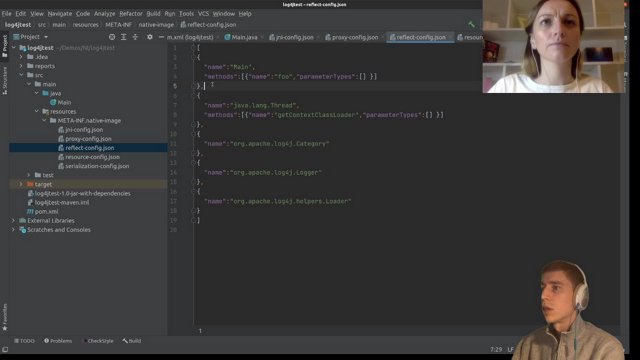Collapse the META-INF.native-image folder
640x360 pixels.
[44, 120]
